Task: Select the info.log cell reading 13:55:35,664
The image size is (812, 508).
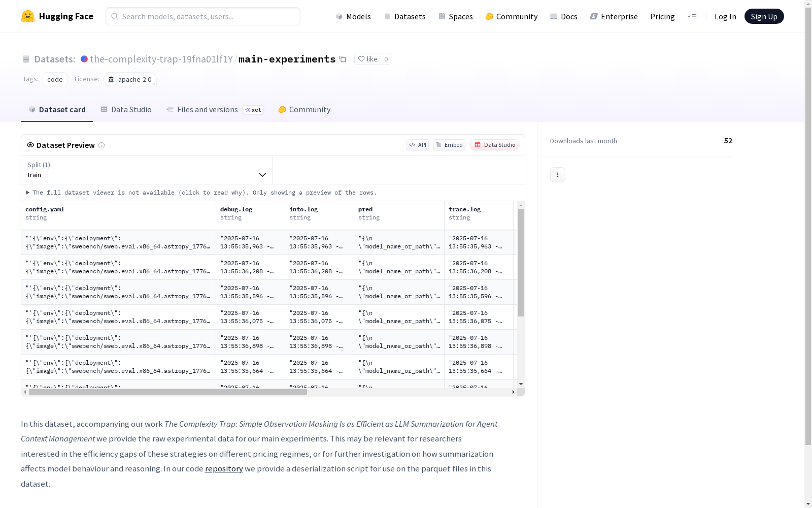Action: pos(320,367)
